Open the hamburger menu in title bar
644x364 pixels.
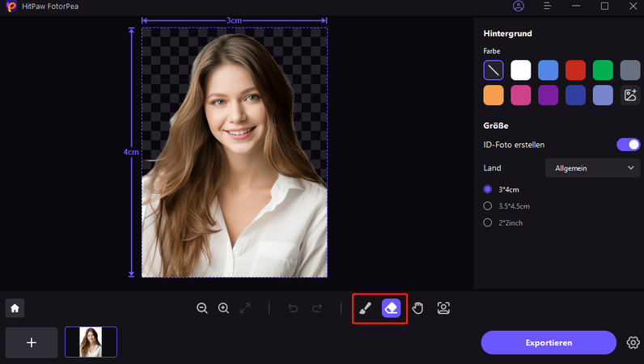pos(547,6)
